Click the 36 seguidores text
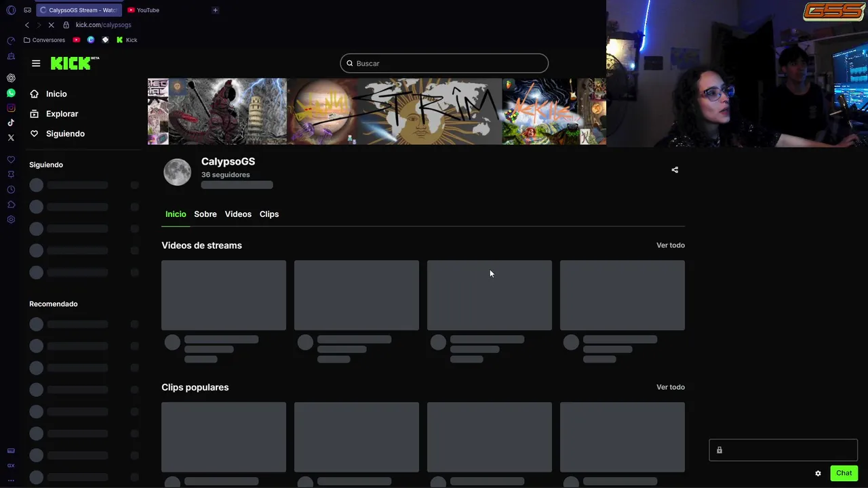This screenshot has height=488, width=868. [x=225, y=175]
